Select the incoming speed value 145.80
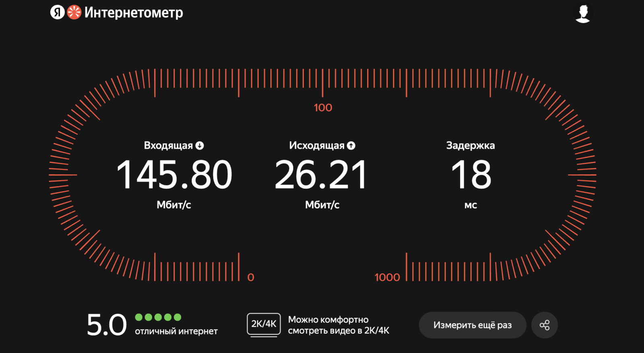Screen dimensions: 644x353 coord(174,175)
